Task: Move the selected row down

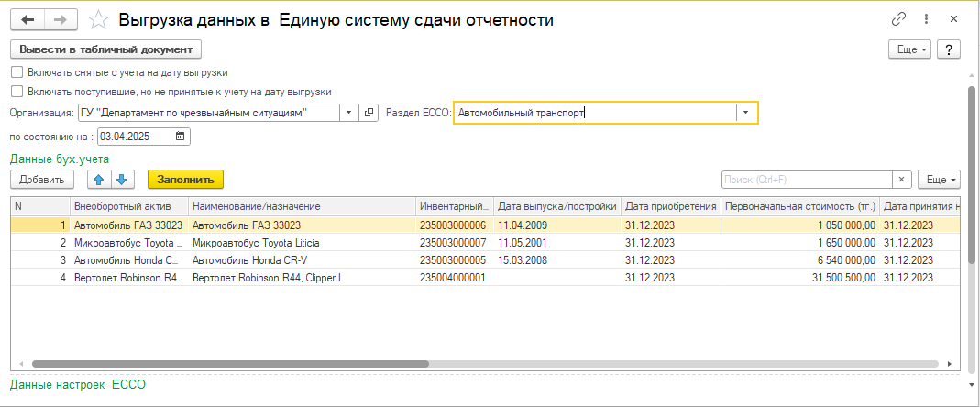Action: click(121, 180)
